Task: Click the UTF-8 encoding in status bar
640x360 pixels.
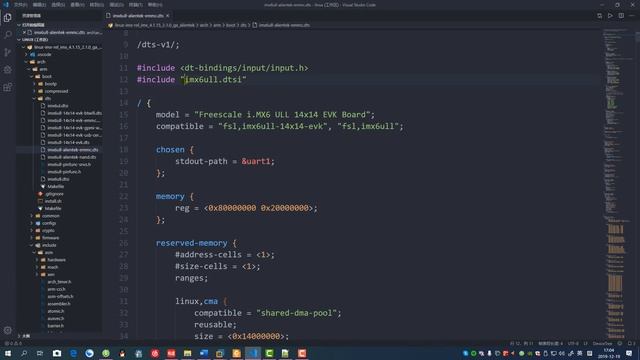Action: pos(573,343)
